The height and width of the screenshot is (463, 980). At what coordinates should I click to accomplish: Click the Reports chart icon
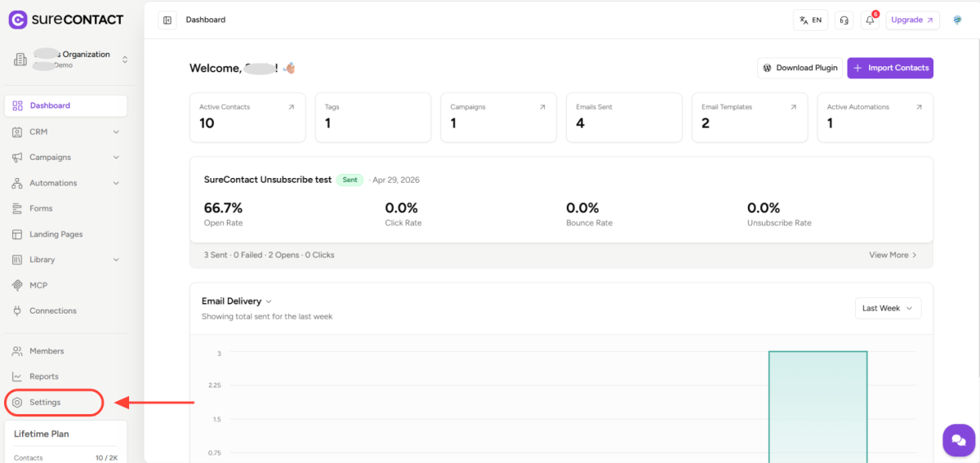click(x=18, y=376)
